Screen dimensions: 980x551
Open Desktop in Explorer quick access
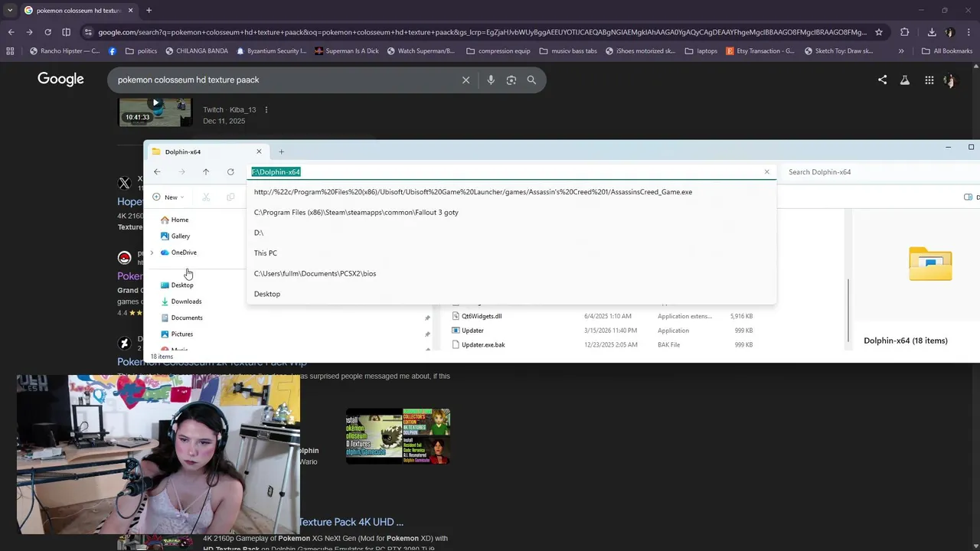point(177,285)
